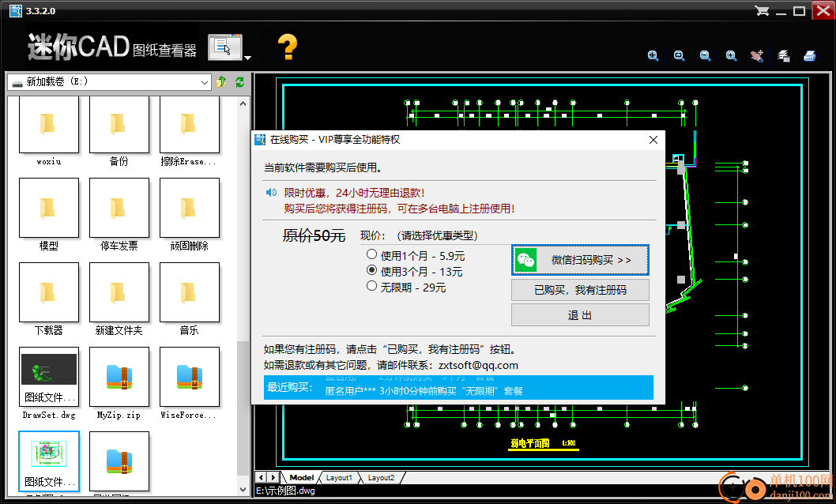
Task: Click the 最近购买 recent purchase banner
Action: tap(458, 387)
